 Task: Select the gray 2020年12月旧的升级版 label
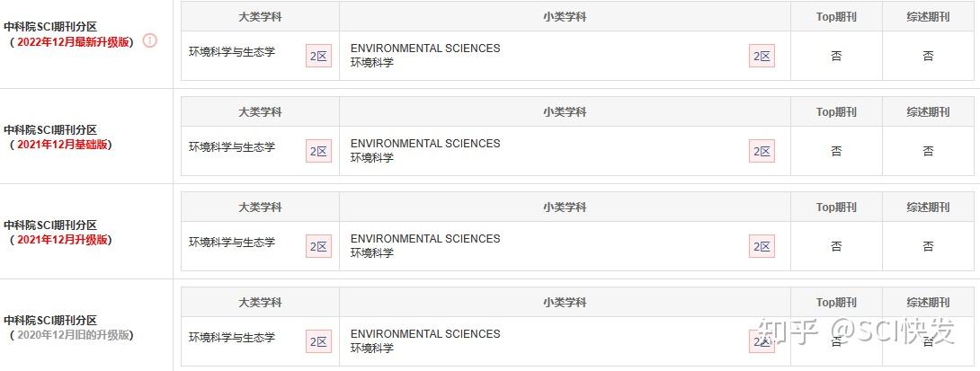pyautogui.click(x=72, y=335)
